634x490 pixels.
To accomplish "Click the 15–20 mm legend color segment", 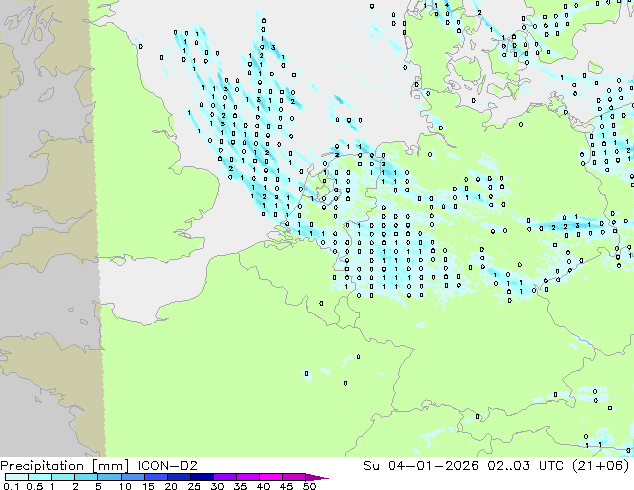I will click(157, 477).
